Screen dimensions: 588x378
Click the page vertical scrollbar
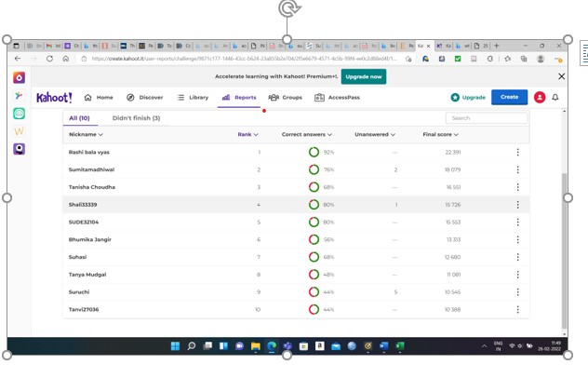pyautogui.click(x=564, y=233)
